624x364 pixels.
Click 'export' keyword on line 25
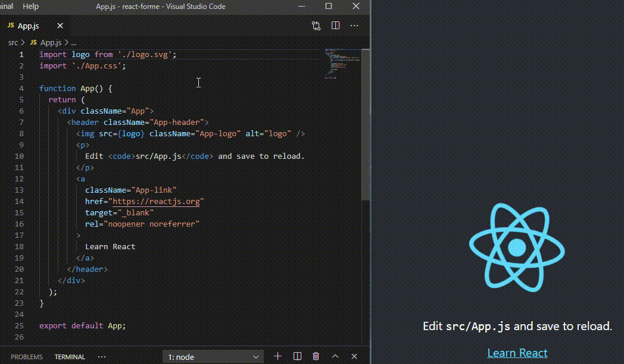click(x=53, y=326)
